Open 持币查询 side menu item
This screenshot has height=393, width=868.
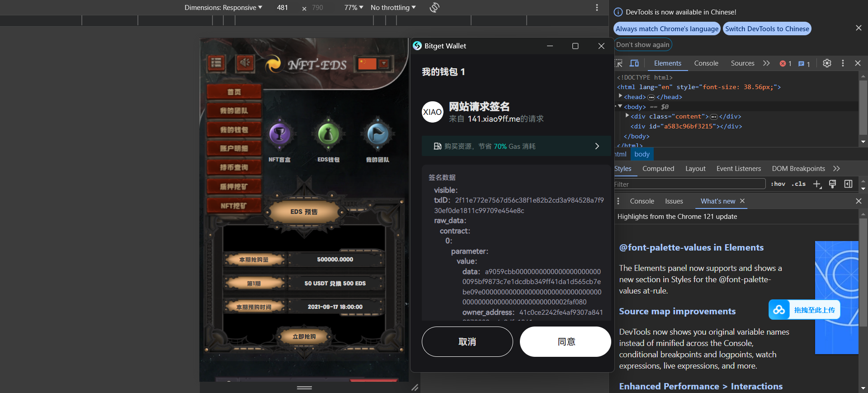point(234,167)
